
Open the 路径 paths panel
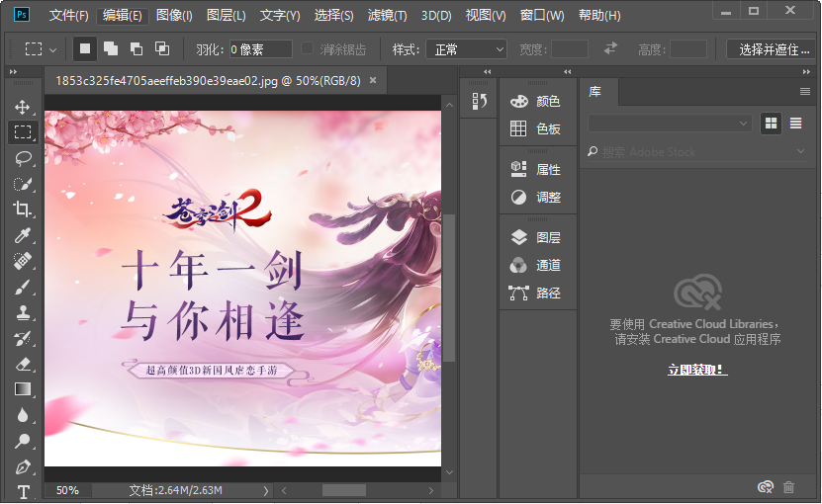[x=536, y=293]
